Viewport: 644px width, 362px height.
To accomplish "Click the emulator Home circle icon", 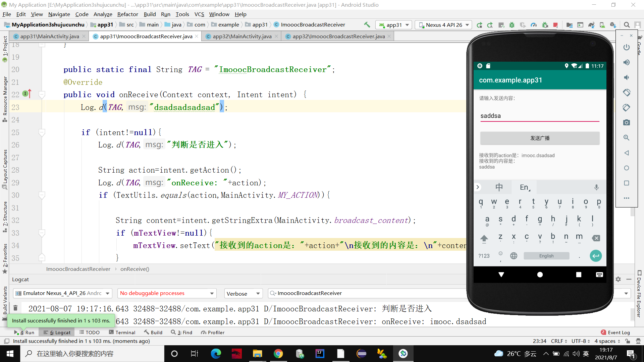I will pos(626,168).
